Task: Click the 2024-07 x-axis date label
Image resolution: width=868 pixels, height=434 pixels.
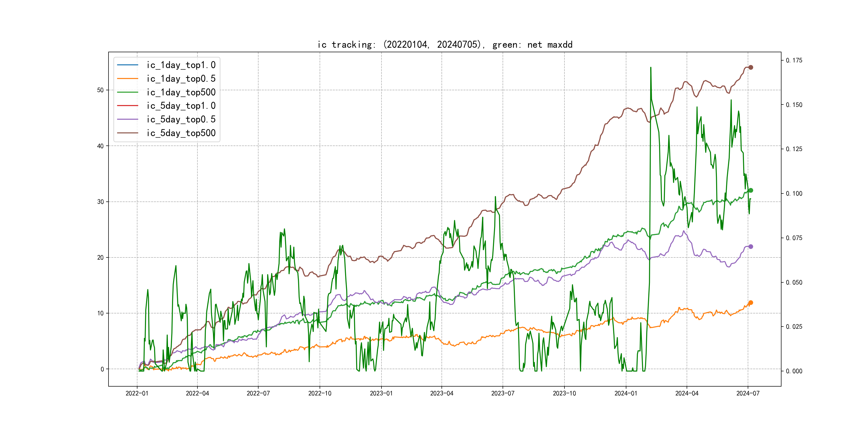Action: (748, 393)
